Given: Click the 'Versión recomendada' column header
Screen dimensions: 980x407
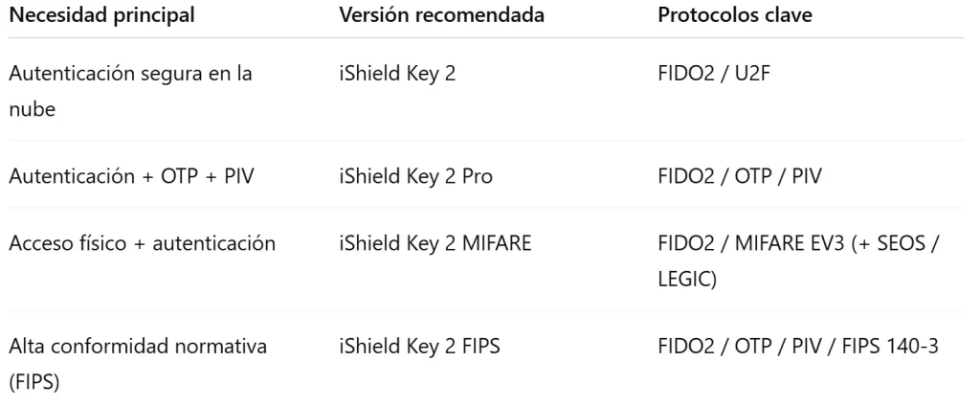Looking at the screenshot, I should [x=441, y=15].
